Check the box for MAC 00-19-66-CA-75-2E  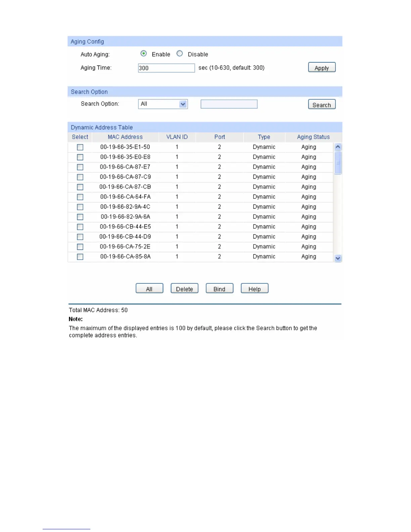(80, 247)
